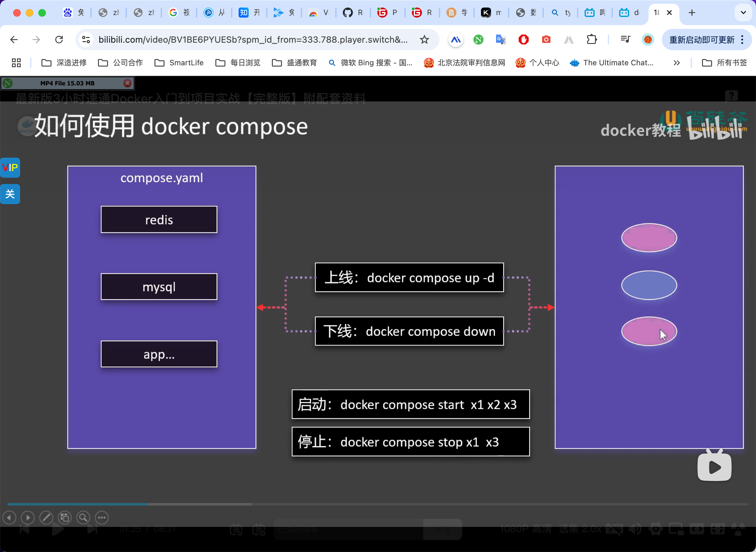Image resolution: width=756 pixels, height=552 pixels.
Task: Switch to the GitHub tab
Action: click(x=353, y=13)
